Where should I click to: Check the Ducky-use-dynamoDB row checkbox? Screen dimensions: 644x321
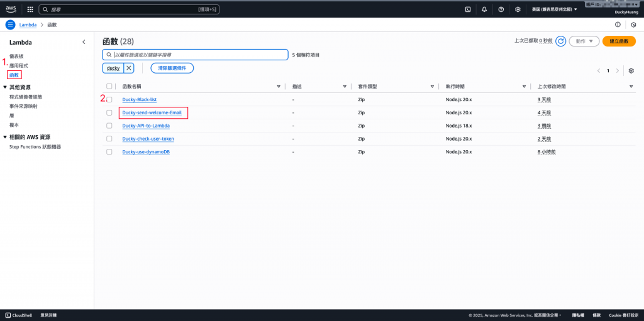pos(109,151)
